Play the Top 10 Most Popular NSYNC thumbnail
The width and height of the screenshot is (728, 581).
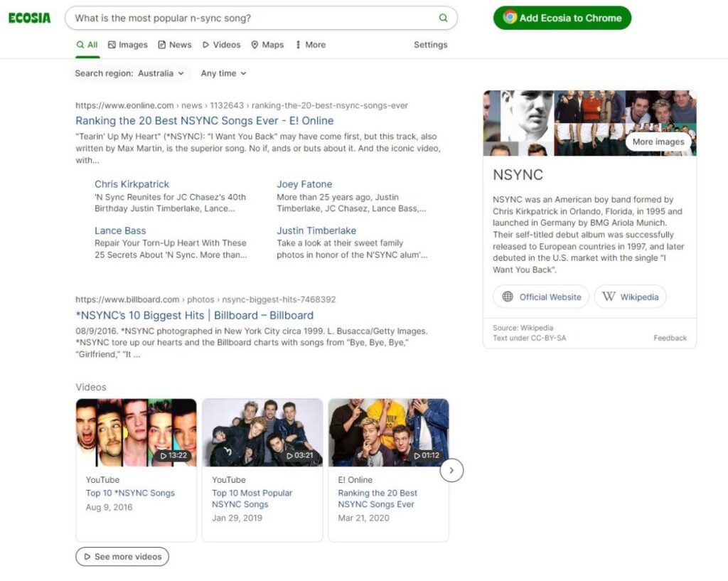coord(262,432)
